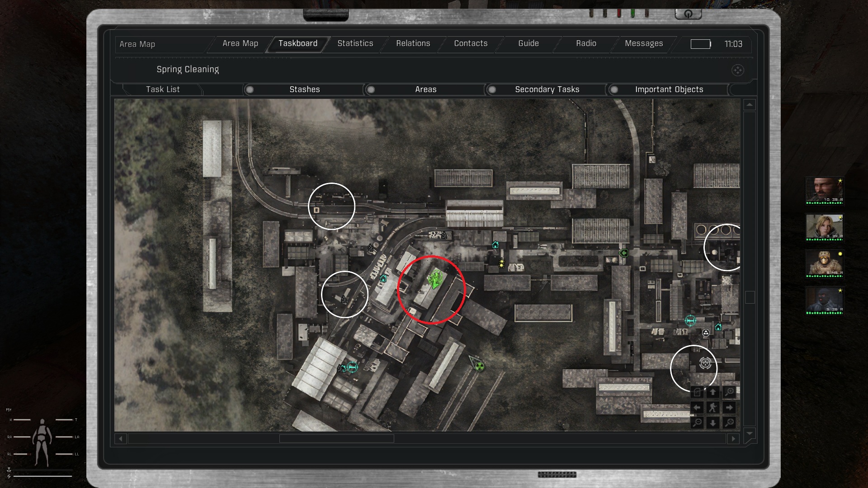Pan map left with arrow button
868x488 pixels.
tap(697, 408)
